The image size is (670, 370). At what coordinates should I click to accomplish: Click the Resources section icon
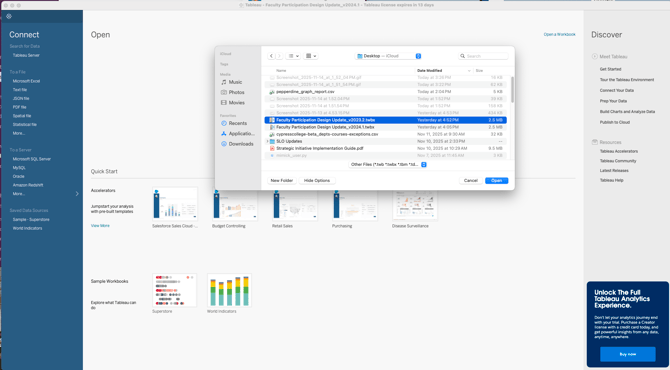point(594,142)
